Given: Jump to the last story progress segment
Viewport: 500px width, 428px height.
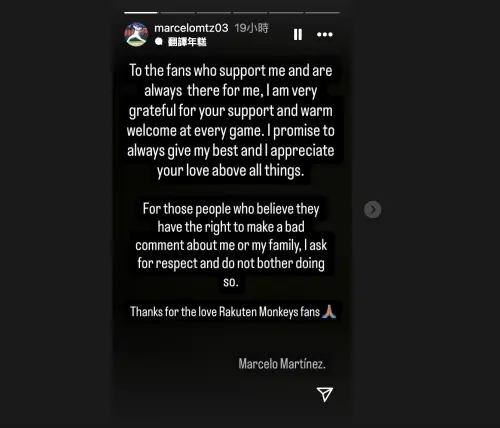Looking at the screenshot, I should [x=322, y=13].
